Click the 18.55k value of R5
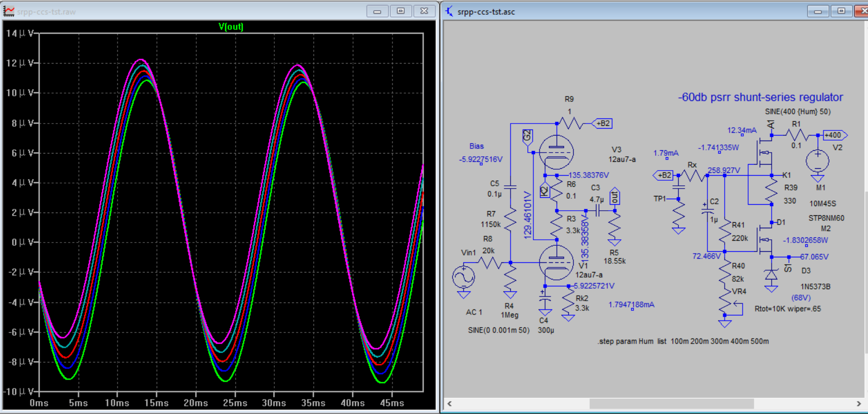Viewport: 868px width, 414px height. point(614,261)
